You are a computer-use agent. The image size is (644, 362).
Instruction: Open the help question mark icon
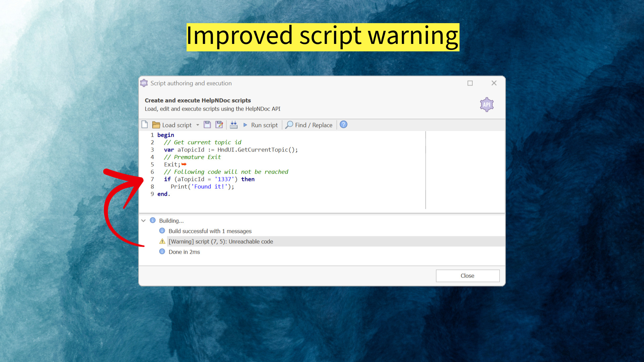[x=343, y=125]
